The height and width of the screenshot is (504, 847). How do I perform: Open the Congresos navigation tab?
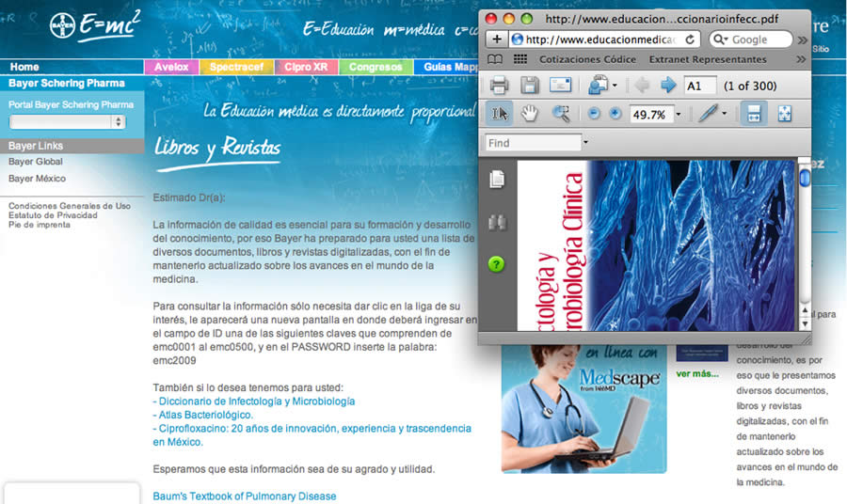pos(376,67)
